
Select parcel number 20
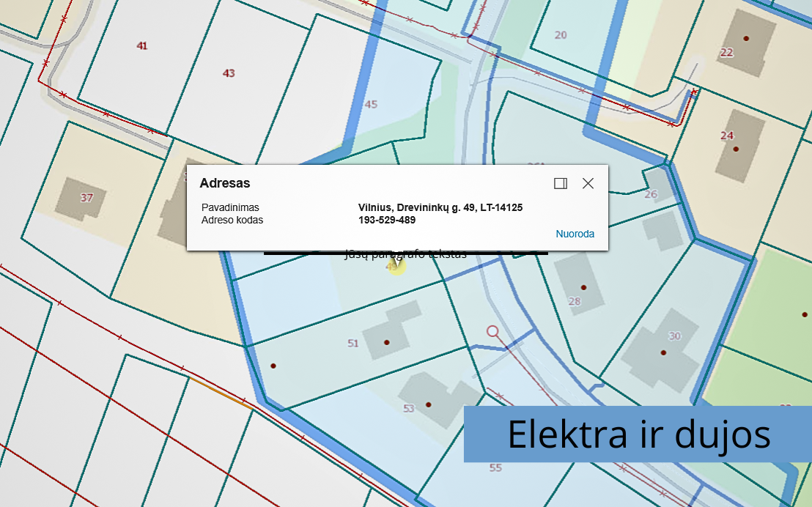tap(561, 34)
